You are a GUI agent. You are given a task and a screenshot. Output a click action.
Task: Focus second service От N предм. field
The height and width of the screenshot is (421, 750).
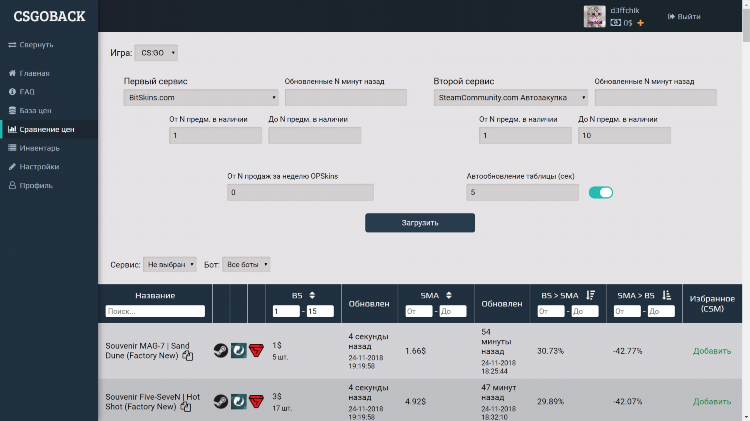(x=525, y=135)
